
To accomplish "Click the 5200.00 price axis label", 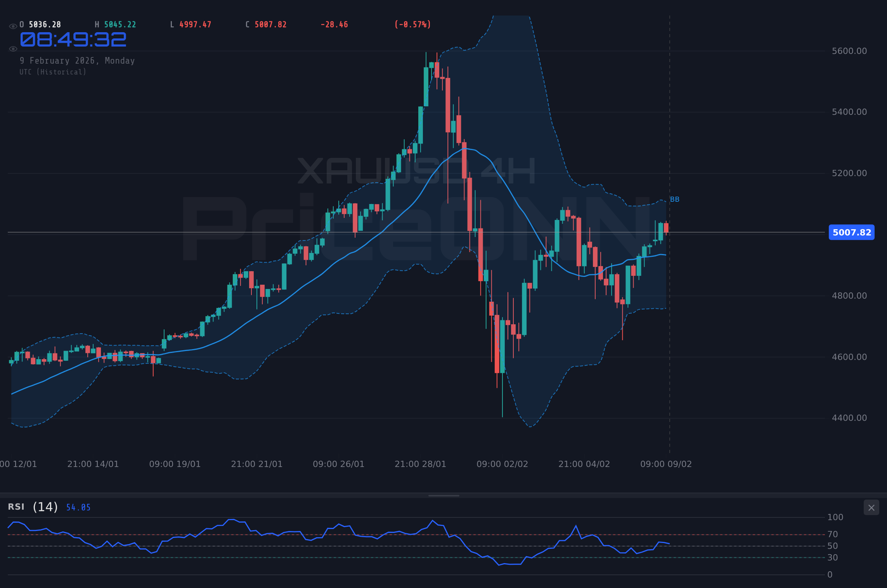I will [849, 173].
